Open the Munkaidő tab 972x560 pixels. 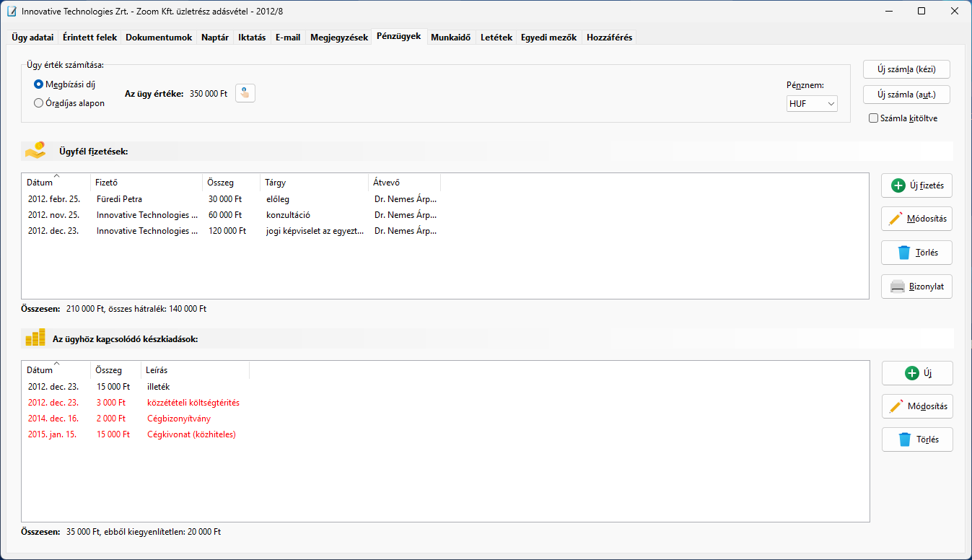[x=451, y=38]
